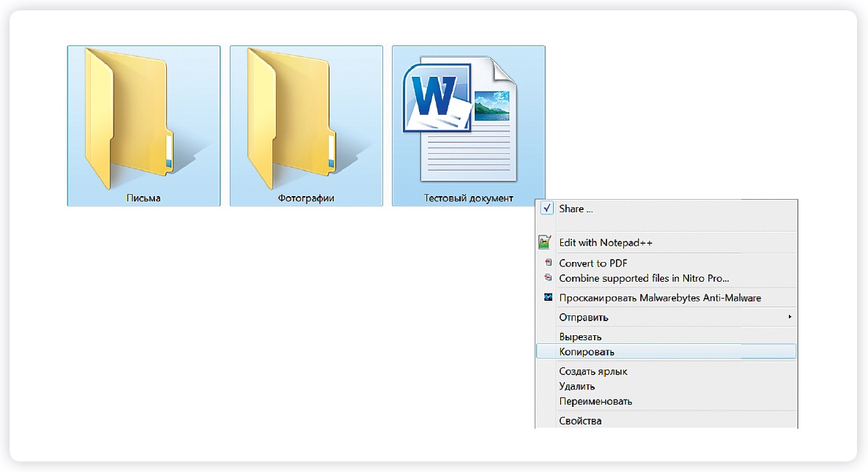Image resolution: width=868 pixels, height=472 pixels.
Task: Click the Фотографии folder name label
Action: [306, 198]
